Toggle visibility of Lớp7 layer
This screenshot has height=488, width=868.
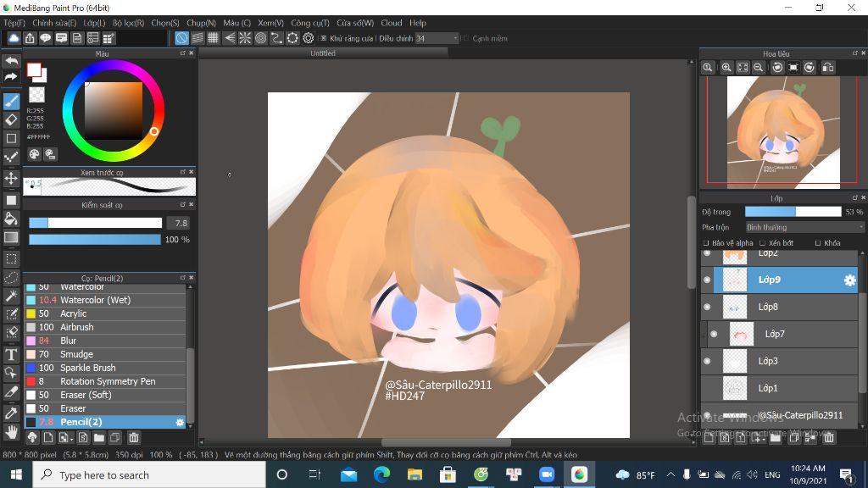(714, 334)
